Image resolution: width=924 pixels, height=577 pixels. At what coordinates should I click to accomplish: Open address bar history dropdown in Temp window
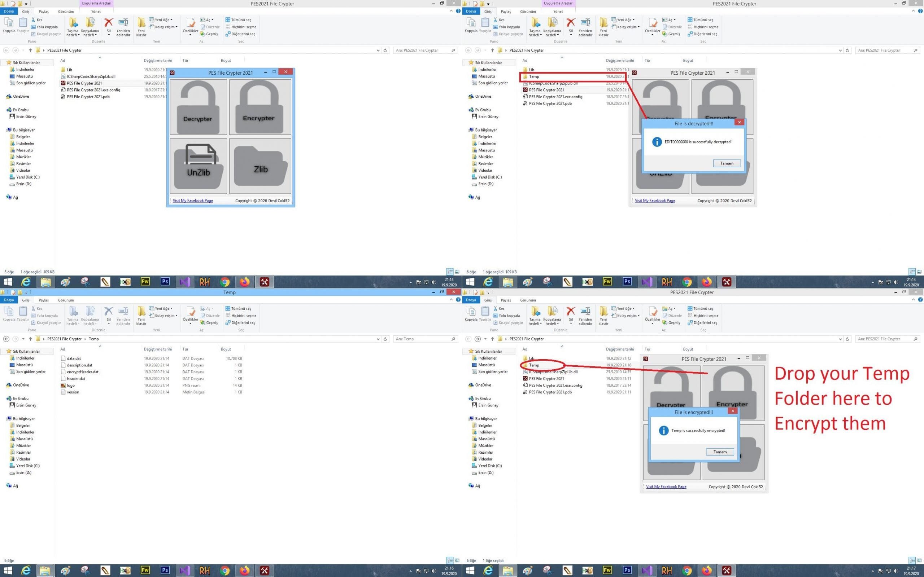tap(378, 339)
